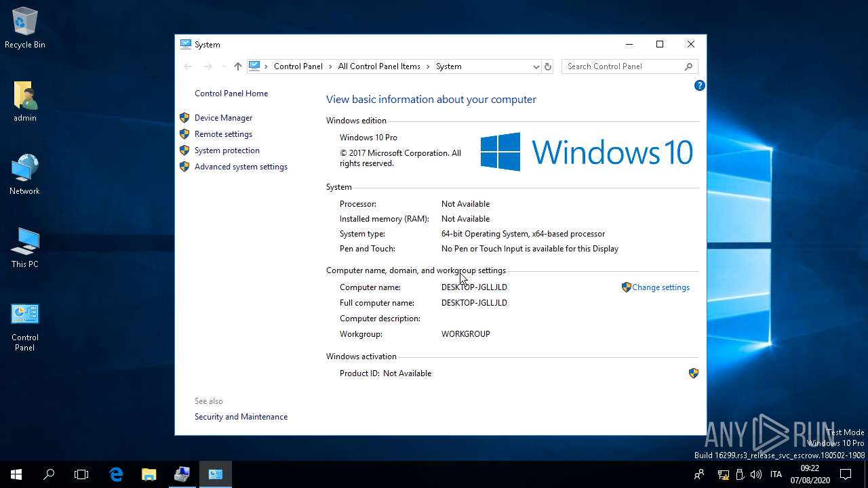Open address bar history dropdown
This screenshot has width=868, height=488.
tap(536, 66)
